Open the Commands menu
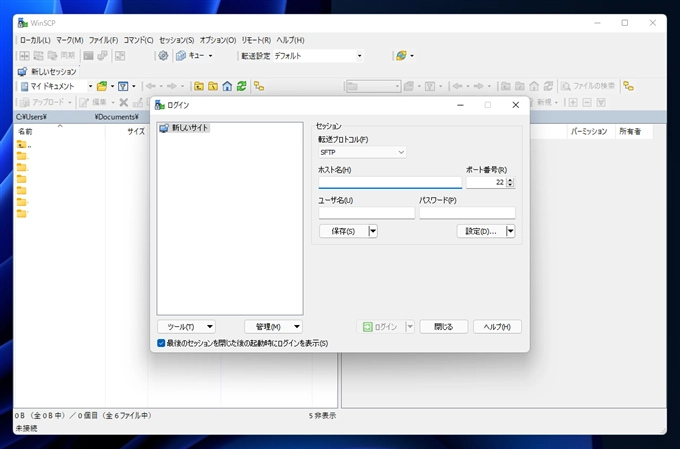The image size is (680, 449). (138, 40)
